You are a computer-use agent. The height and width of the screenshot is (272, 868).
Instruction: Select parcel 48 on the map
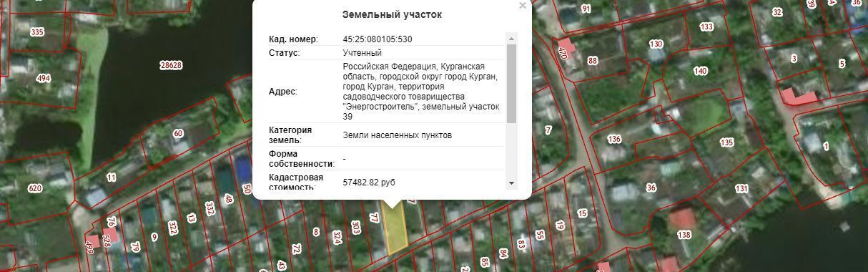pos(229,200)
